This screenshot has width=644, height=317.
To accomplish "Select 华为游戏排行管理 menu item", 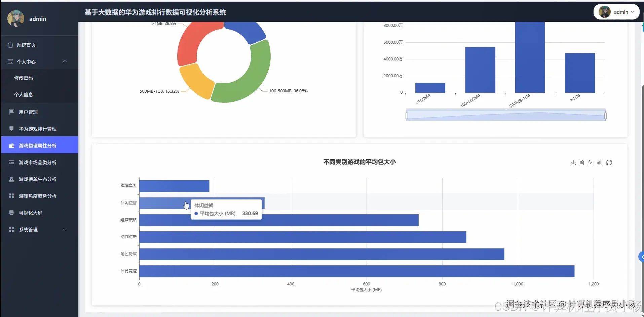I will (x=40, y=129).
